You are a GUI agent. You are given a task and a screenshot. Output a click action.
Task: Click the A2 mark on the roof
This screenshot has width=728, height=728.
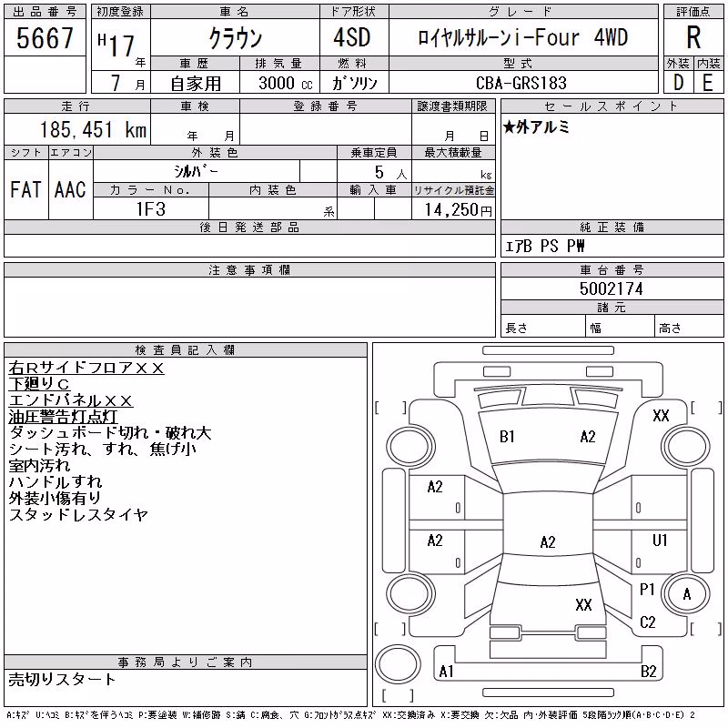pyautogui.click(x=548, y=541)
